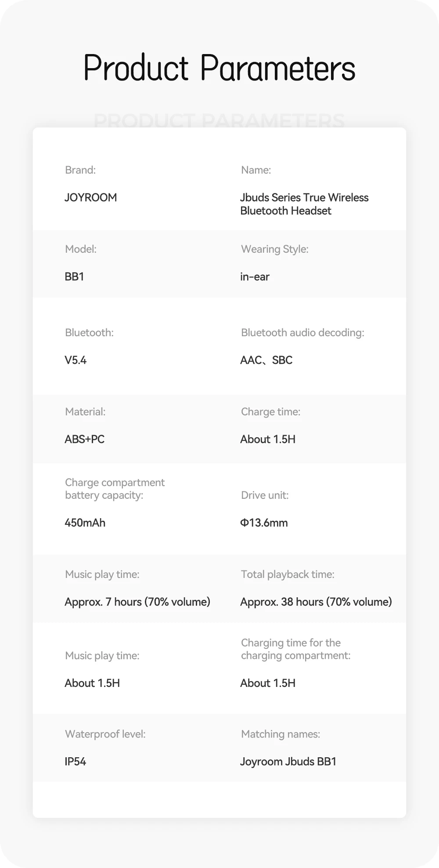Select the BB1 model value
This screenshot has height=868, width=439.
tap(74, 276)
